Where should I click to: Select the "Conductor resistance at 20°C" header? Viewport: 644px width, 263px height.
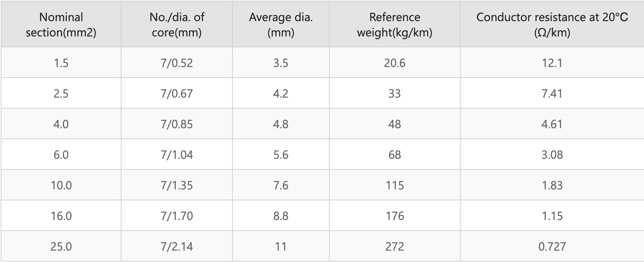552,25
